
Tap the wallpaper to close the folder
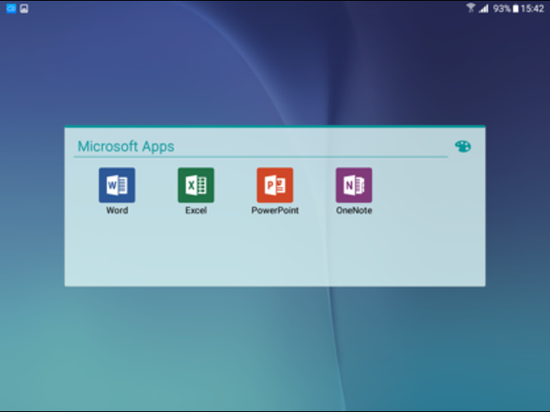[x=275, y=351]
